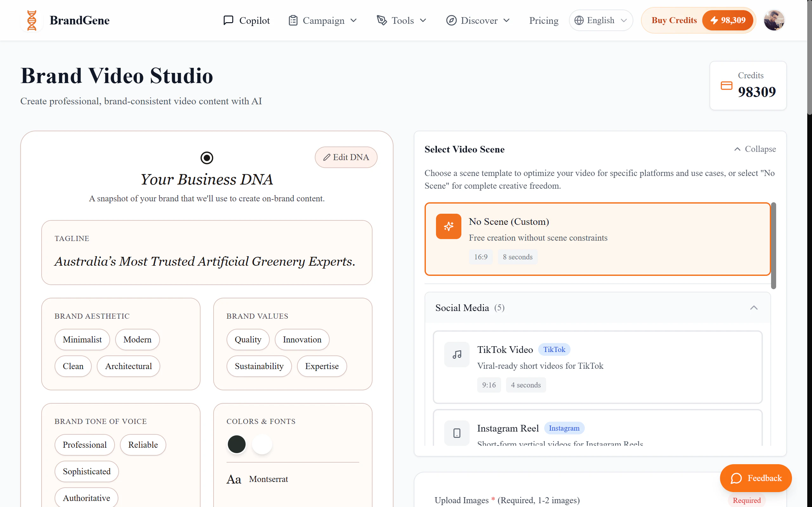The height and width of the screenshot is (507, 812).
Task: Click the BrandGene DNA logo icon
Action: 31,20
